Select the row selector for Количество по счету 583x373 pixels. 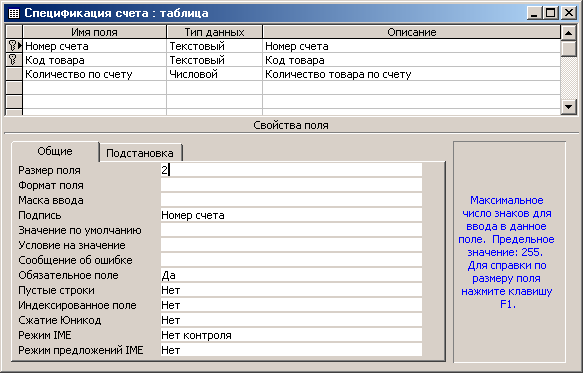coord(14,74)
